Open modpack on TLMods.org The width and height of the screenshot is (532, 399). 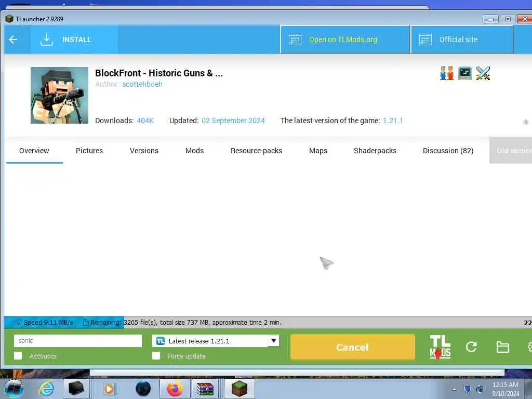[345, 39]
